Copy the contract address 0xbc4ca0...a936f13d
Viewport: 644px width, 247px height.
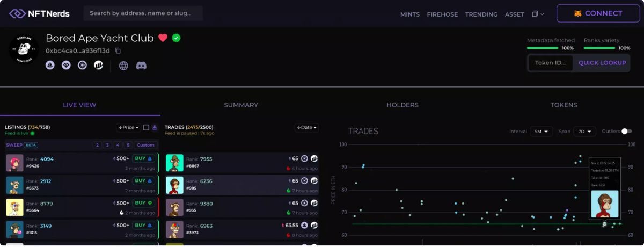point(118,51)
